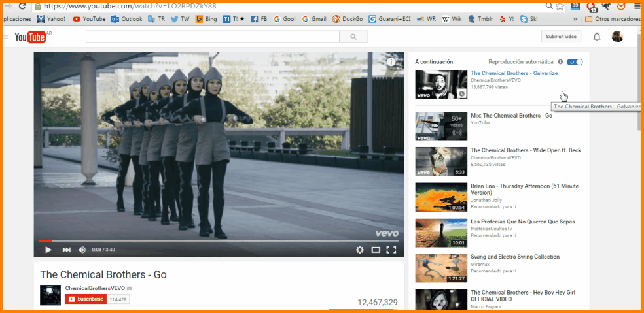Toggle Reproducción automática switch
The width and height of the screenshot is (644, 313).
(x=575, y=62)
